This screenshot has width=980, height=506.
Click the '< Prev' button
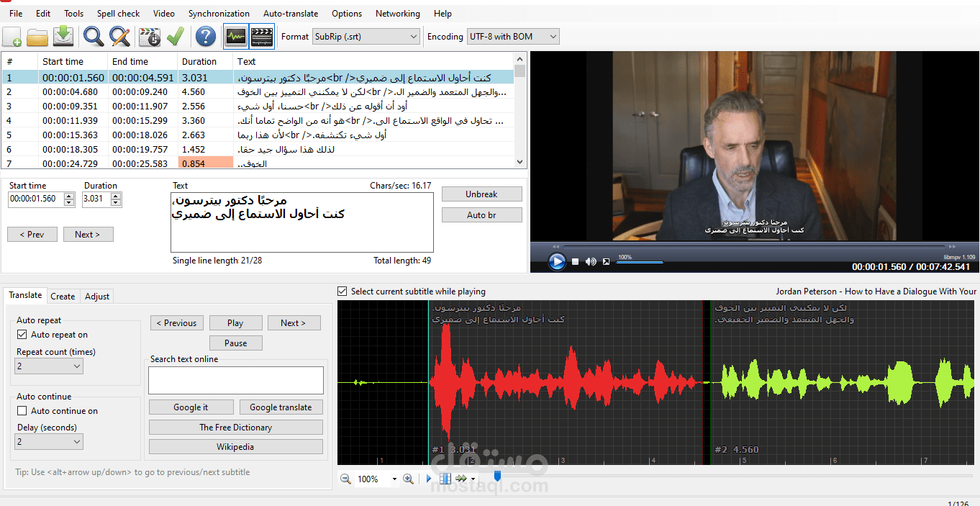click(x=32, y=234)
